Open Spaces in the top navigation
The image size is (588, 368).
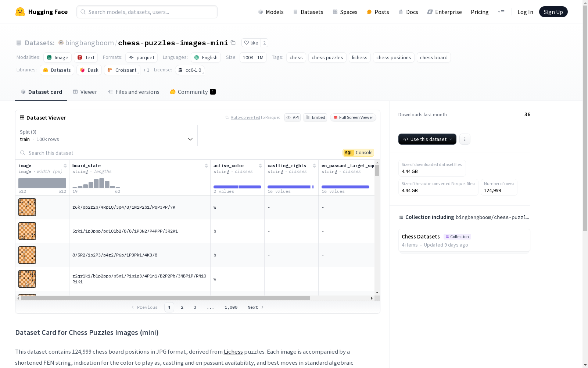click(345, 12)
